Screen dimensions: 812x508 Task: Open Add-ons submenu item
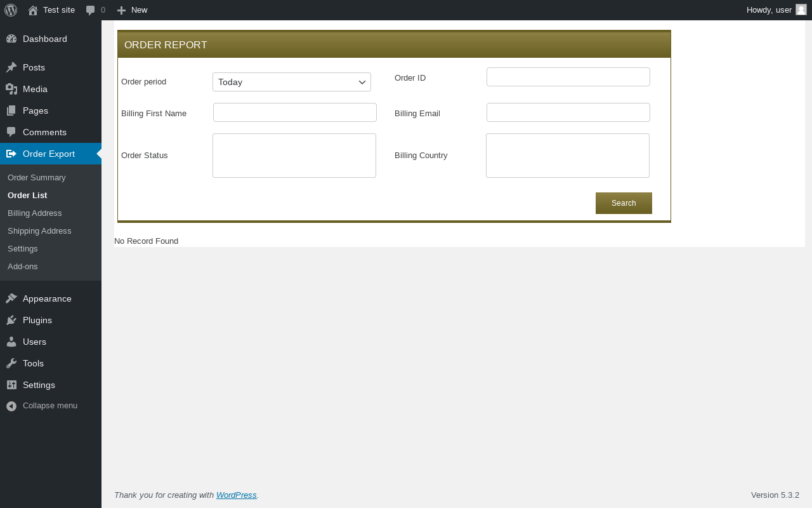[23, 266]
